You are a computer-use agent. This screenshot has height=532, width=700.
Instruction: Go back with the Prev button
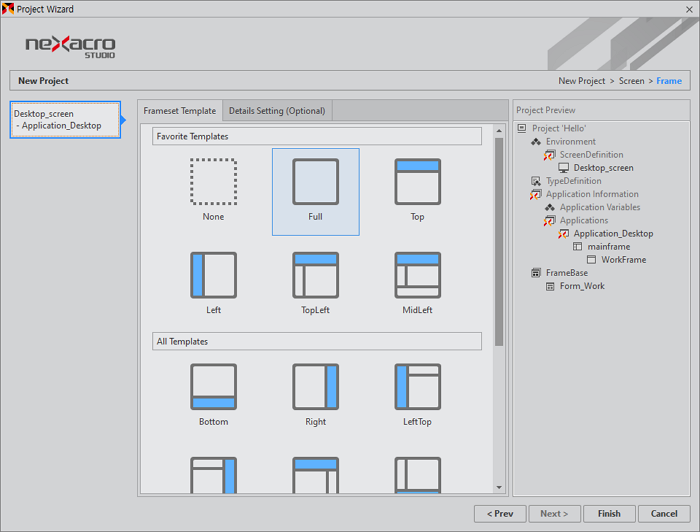500,513
